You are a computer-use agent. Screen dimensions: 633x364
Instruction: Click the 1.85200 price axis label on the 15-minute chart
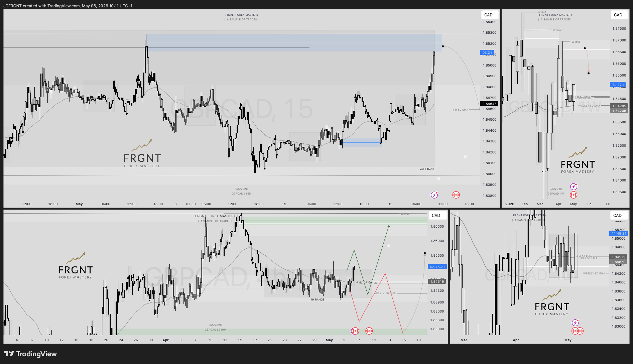click(489, 43)
